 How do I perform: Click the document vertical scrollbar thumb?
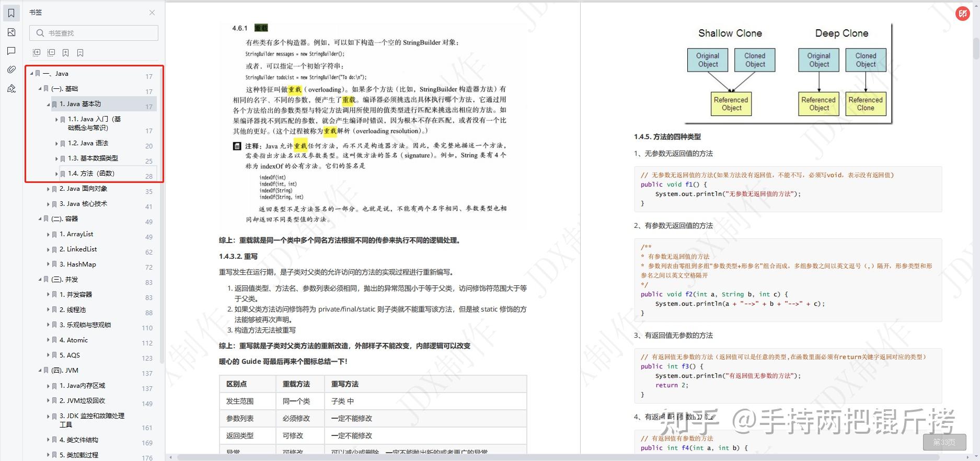tap(976, 49)
